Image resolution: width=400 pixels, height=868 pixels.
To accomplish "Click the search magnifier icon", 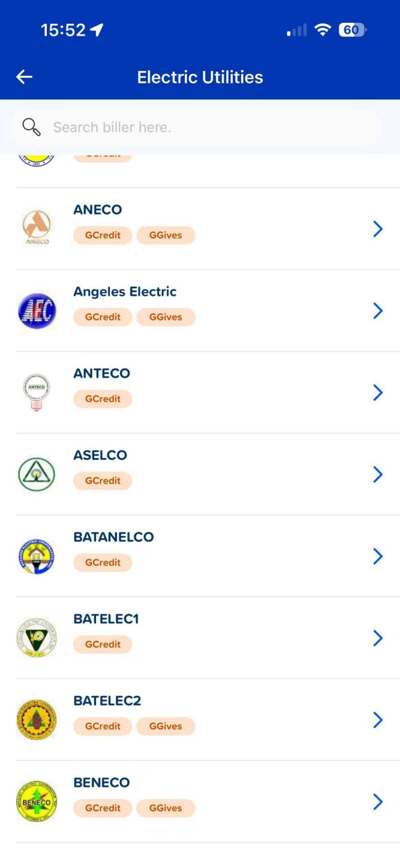I will tap(31, 127).
